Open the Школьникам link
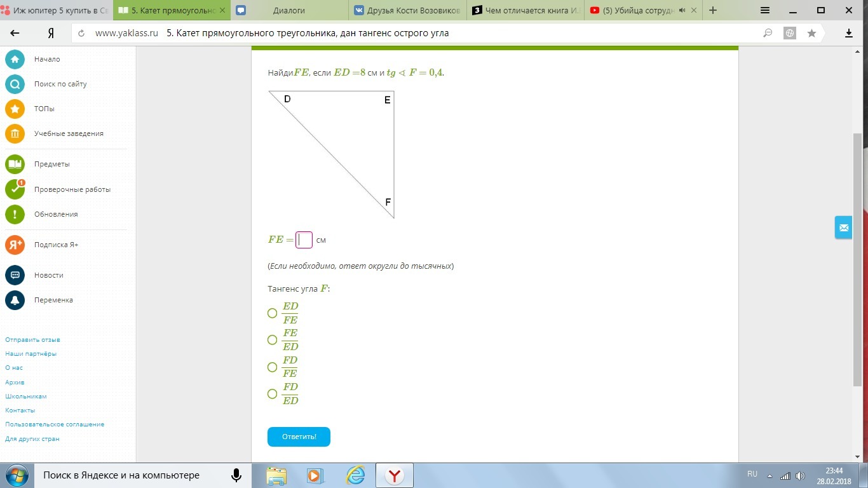The height and width of the screenshot is (488, 868). tap(25, 396)
